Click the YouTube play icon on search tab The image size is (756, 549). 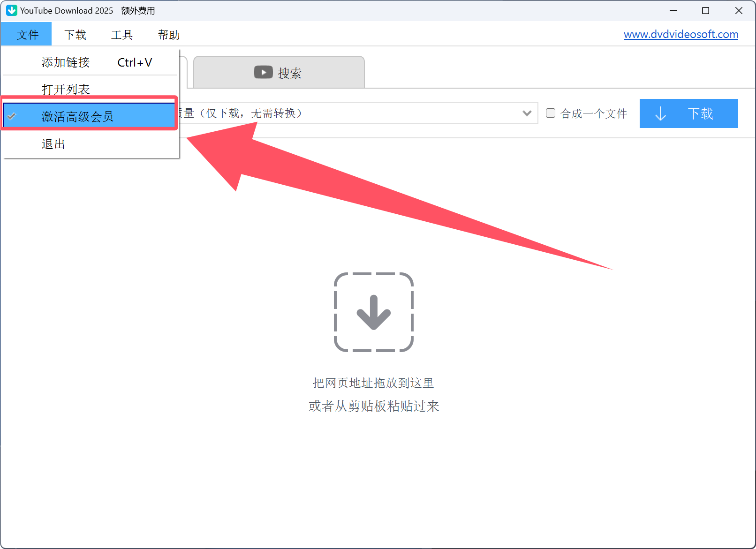263,72
